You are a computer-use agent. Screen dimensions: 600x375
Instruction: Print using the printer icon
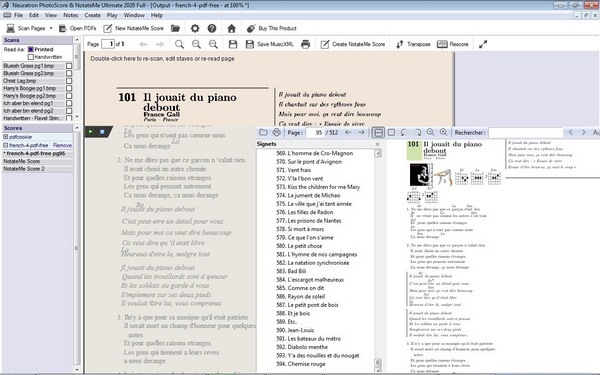pyautogui.click(x=305, y=44)
